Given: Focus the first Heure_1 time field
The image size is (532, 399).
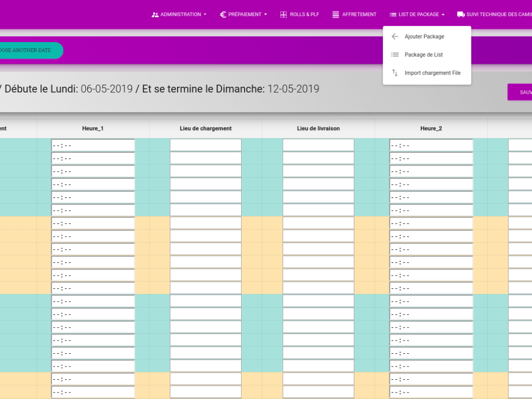Looking at the screenshot, I should 93,145.
